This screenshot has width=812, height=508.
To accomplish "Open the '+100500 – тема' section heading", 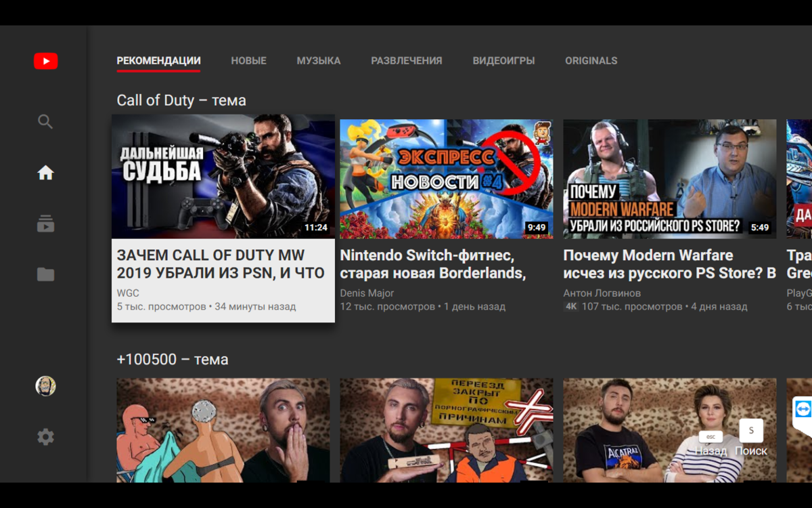I will [173, 360].
